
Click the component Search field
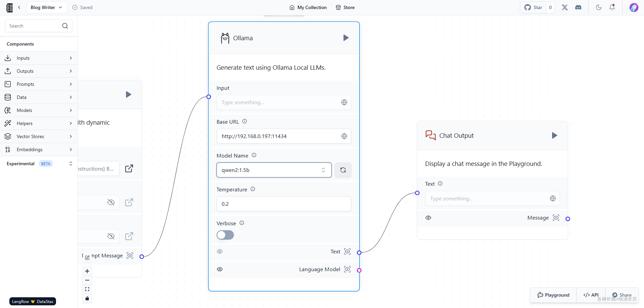click(x=39, y=26)
